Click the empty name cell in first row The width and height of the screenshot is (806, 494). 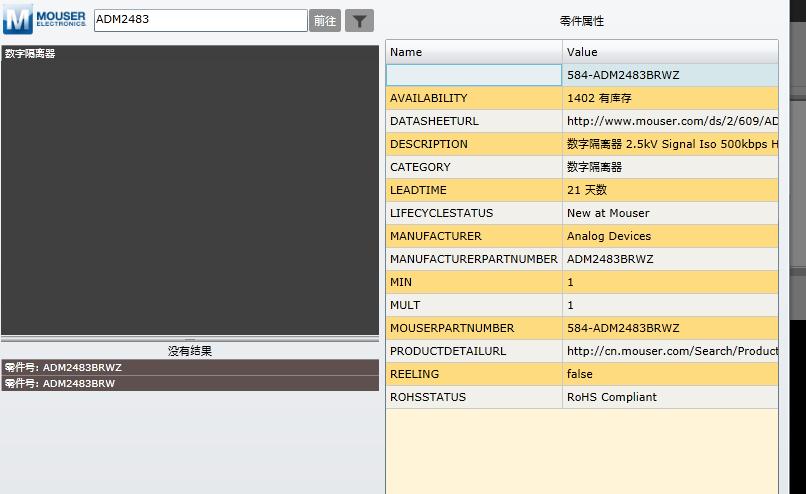[474, 75]
